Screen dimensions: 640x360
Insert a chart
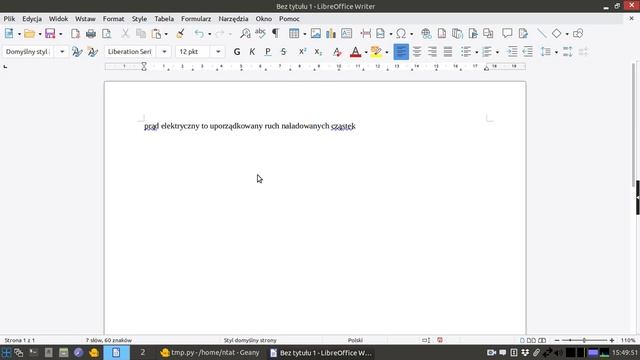click(331, 33)
